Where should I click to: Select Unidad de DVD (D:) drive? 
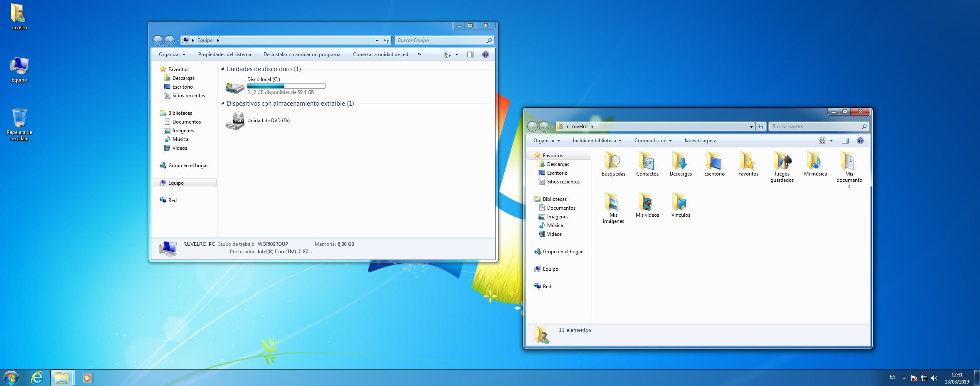(257, 121)
